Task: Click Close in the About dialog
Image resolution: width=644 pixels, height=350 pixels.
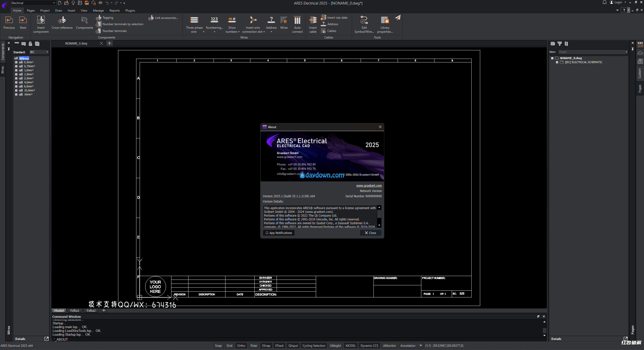Action: 370,233
